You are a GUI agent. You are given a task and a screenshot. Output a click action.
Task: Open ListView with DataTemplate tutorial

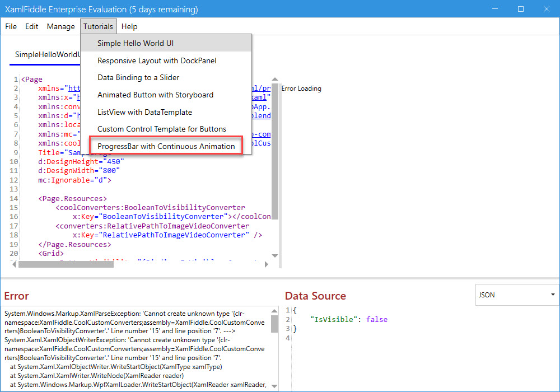(166, 112)
